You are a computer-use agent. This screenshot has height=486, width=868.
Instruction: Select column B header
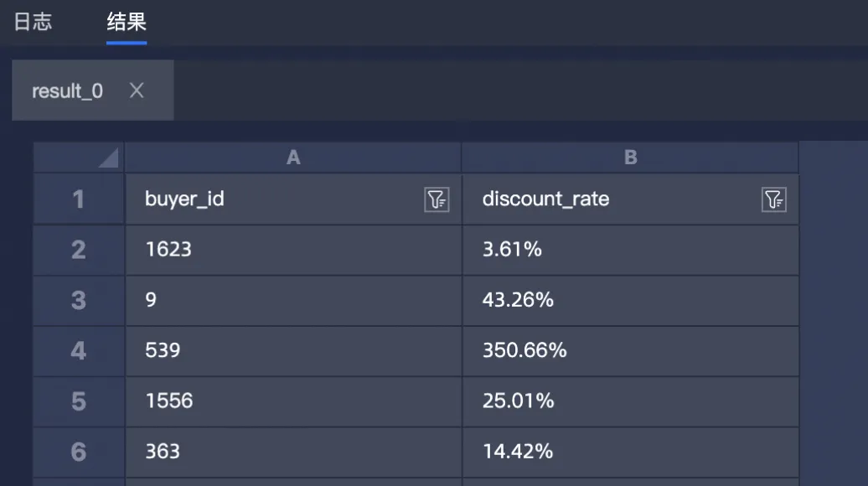(x=630, y=158)
